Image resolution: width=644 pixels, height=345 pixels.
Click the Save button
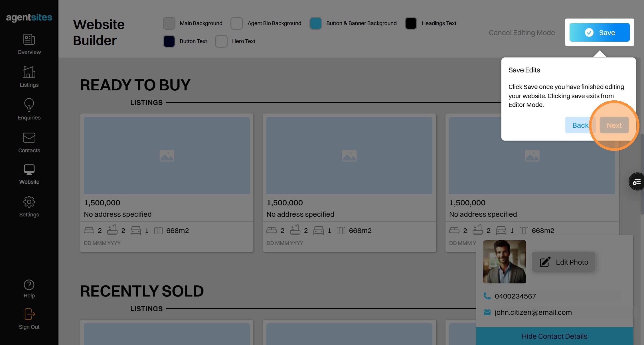pyautogui.click(x=600, y=33)
